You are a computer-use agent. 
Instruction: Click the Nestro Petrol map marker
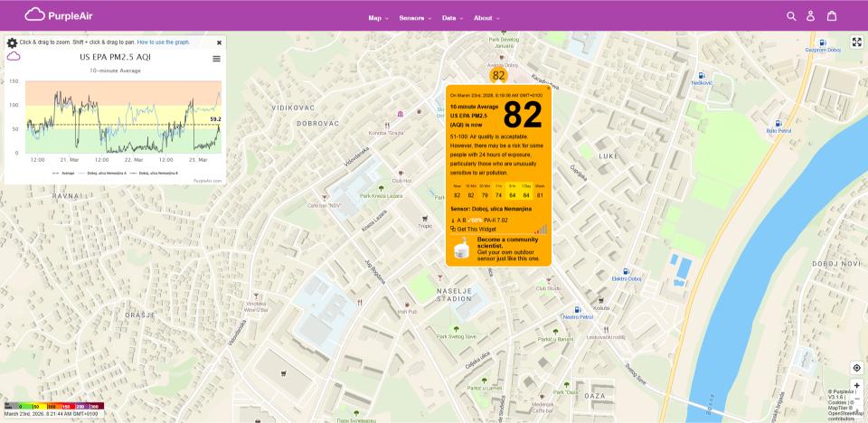[x=578, y=309]
